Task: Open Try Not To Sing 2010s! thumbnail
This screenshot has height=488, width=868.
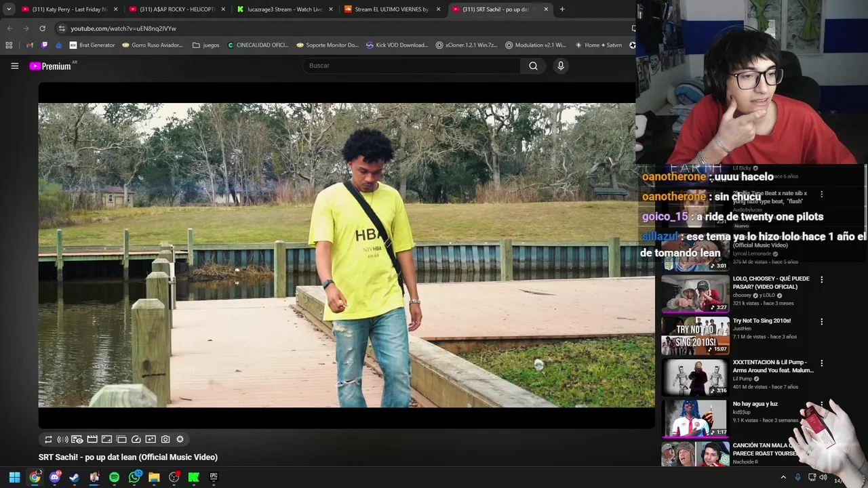Action: point(695,335)
